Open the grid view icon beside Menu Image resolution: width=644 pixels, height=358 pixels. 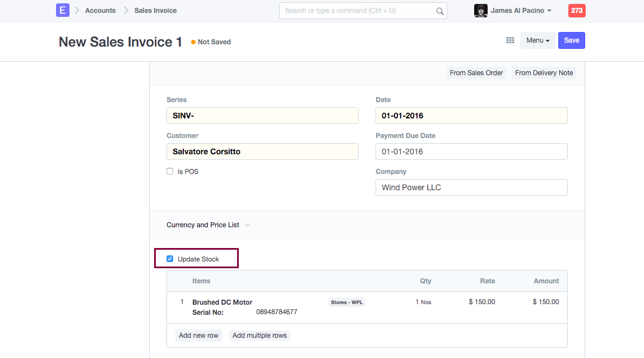(x=510, y=40)
